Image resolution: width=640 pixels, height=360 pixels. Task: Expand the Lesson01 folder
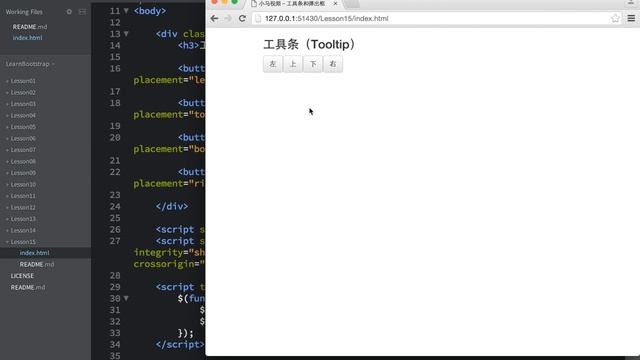[x=21, y=81]
